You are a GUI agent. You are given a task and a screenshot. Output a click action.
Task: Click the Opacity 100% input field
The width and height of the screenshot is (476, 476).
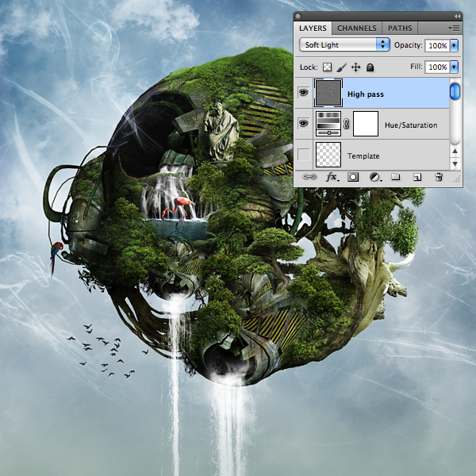(437, 45)
